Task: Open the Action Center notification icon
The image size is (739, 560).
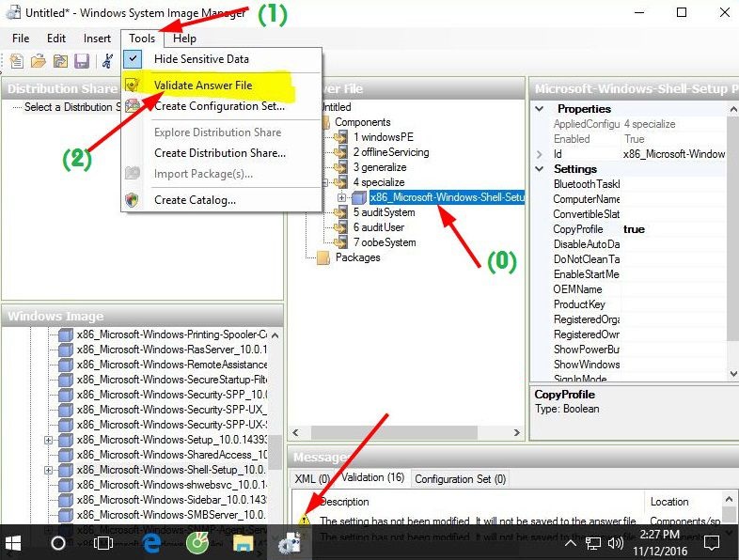Action: coord(711,543)
